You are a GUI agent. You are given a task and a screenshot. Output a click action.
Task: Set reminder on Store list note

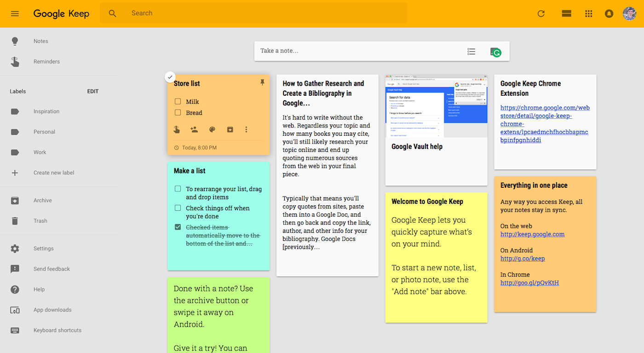(x=177, y=130)
